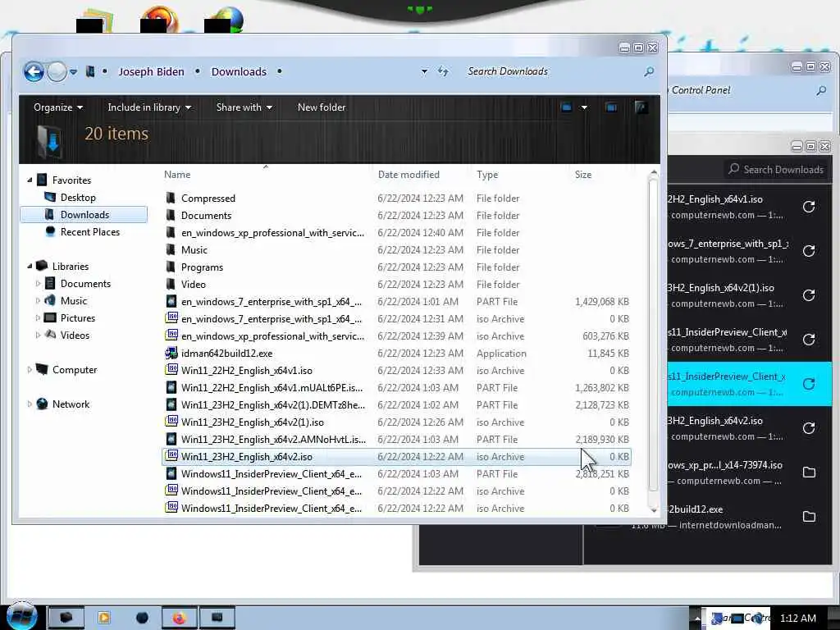This screenshot has width=840, height=630.
Task: Retry the windows_7_enterprise download in Firefox panel
Action: pyautogui.click(x=809, y=251)
